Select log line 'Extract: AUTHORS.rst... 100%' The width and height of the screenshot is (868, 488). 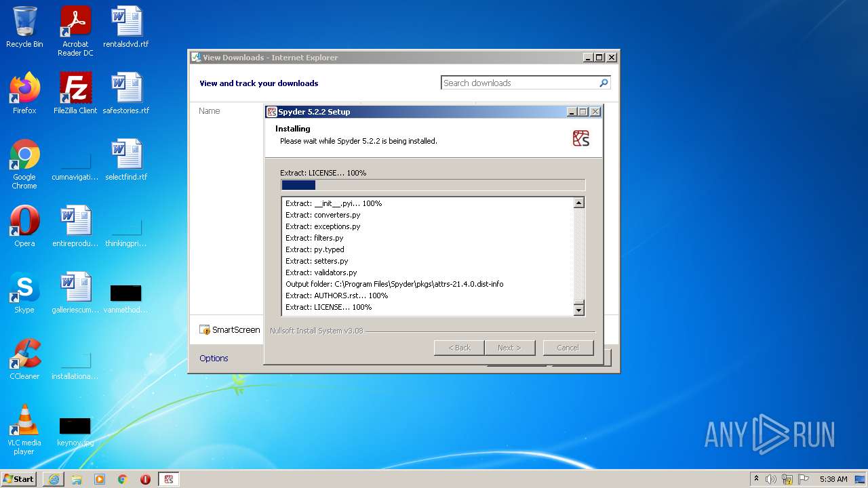(336, 296)
